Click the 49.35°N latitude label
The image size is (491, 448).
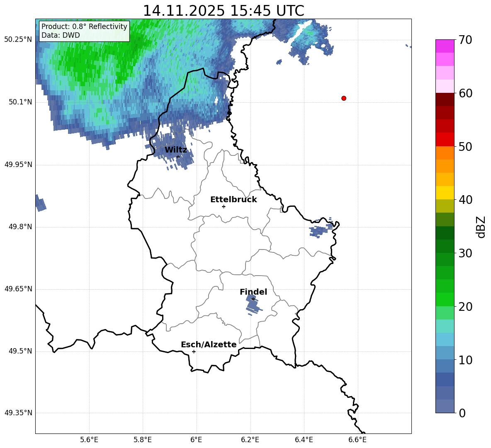(x=18, y=413)
